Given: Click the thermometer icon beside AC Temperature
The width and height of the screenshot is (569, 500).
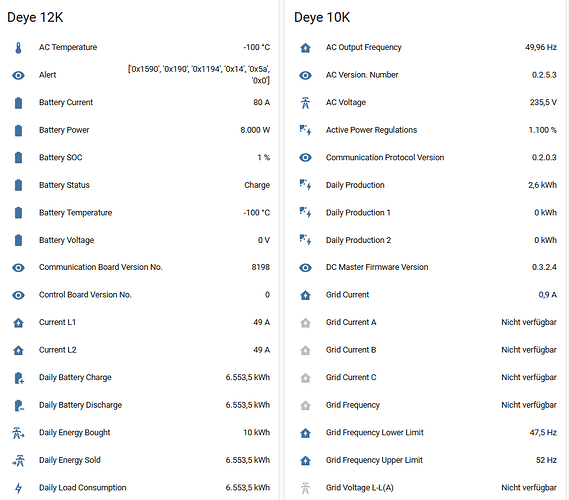Looking at the screenshot, I should (x=19, y=48).
